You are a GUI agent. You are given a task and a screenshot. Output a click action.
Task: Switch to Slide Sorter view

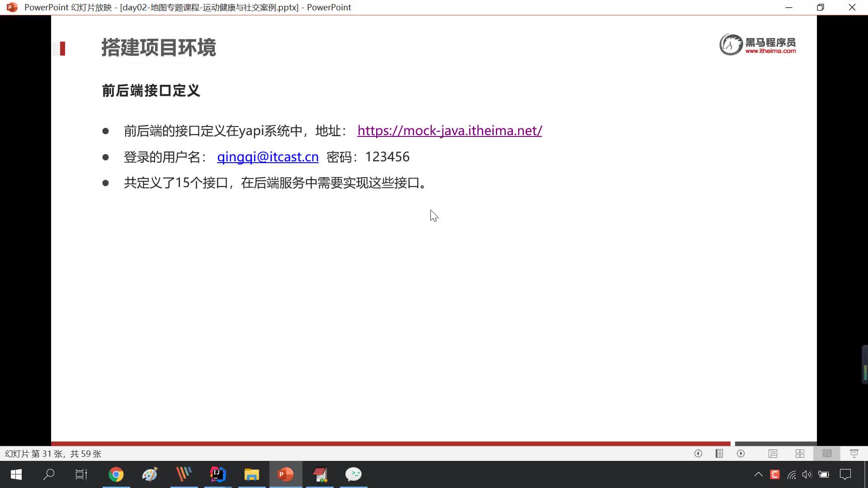pos(800,453)
